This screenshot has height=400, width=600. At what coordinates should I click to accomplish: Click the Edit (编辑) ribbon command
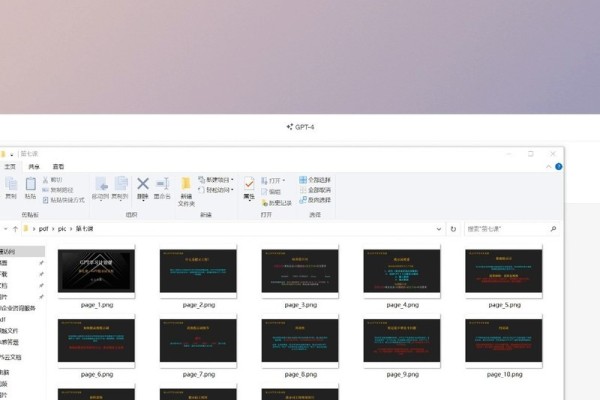click(271, 192)
